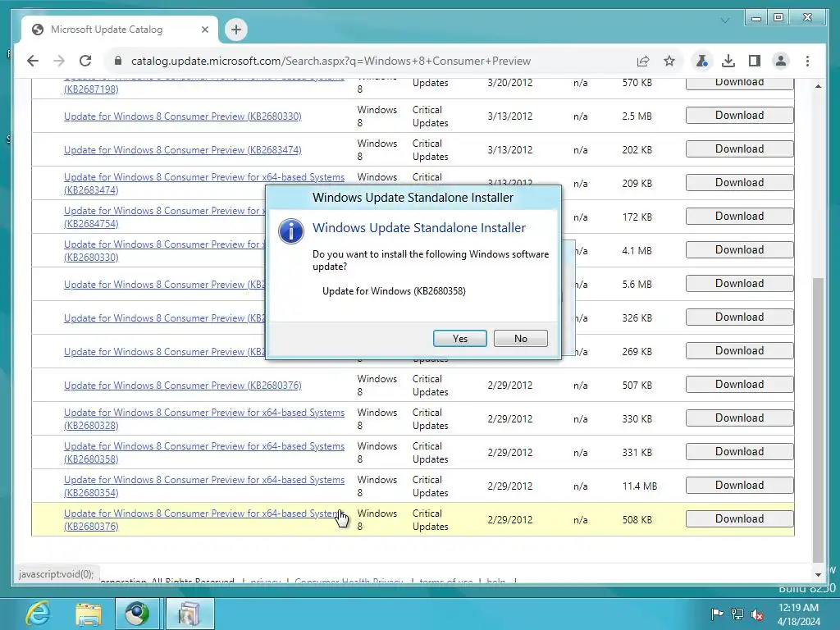This screenshot has width=840, height=630.
Task: Download the 508 KB update
Action: pyautogui.click(x=739, y=519)
